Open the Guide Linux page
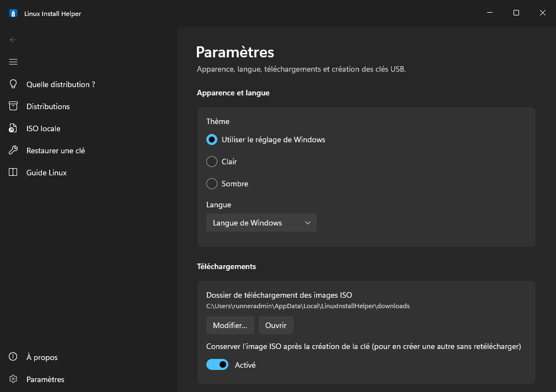Image resolution: width=556 pixels, height=392 pixels. coord(46,173)
